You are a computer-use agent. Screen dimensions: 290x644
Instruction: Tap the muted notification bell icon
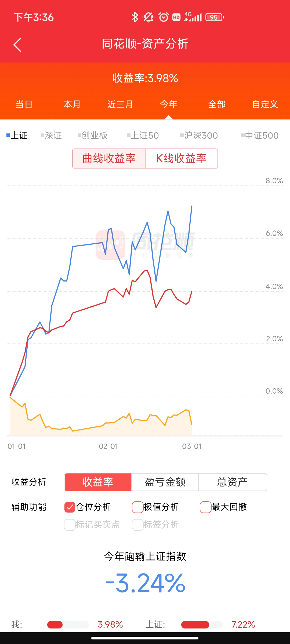click(x=148, y=17)
